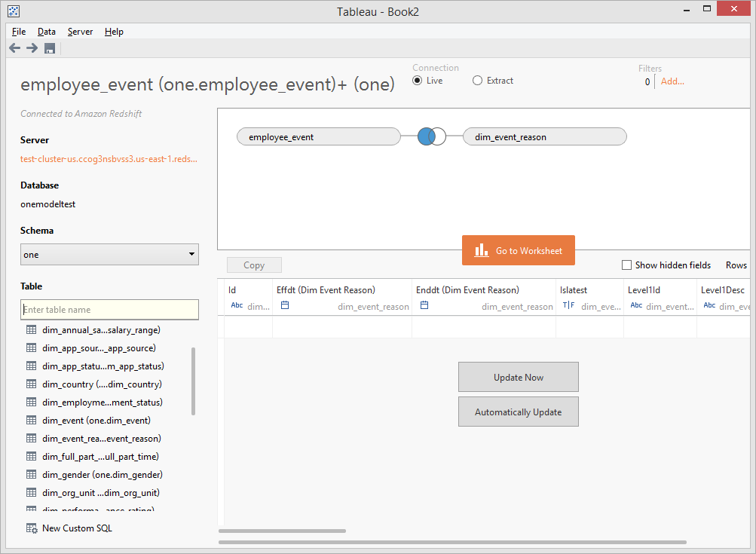Click Abc type icon in Level1Desc column
The width and height of the screenshot is (756, 554).
(x=709, y=305)
